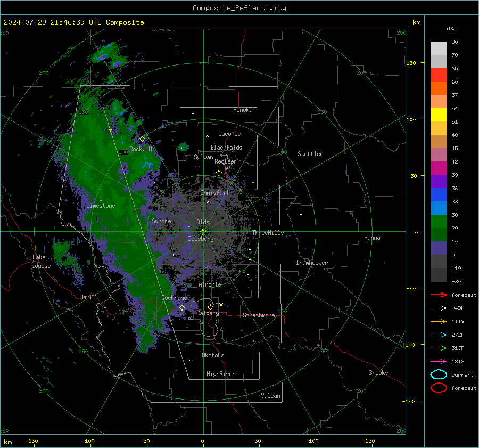The width and height of the screenshot is (479, 448).
Task: Click the Lacombe label
Action: [x=229, y=134]
